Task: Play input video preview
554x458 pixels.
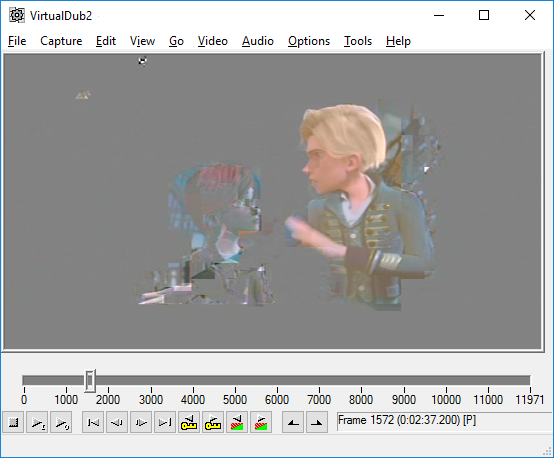Action: [x=37, y=422]
